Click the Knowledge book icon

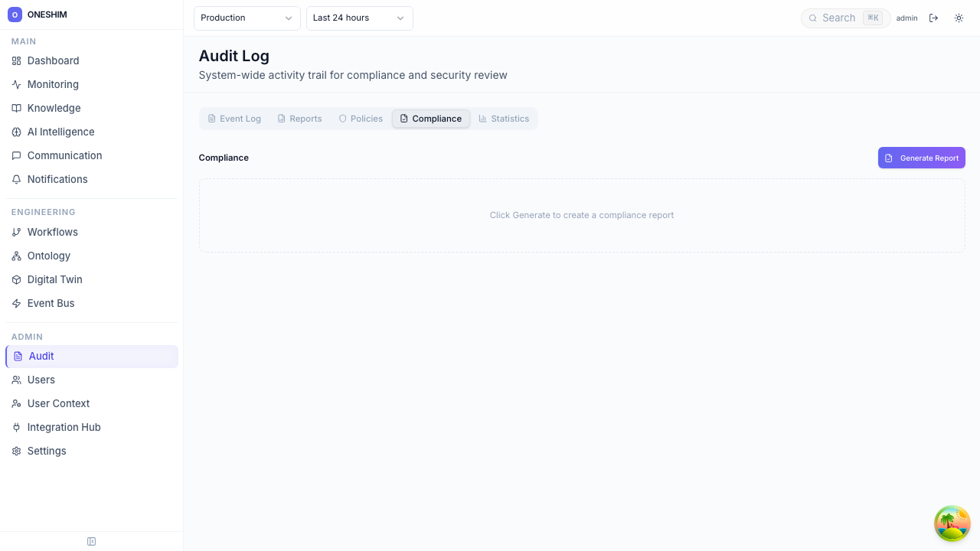point(16,108)
